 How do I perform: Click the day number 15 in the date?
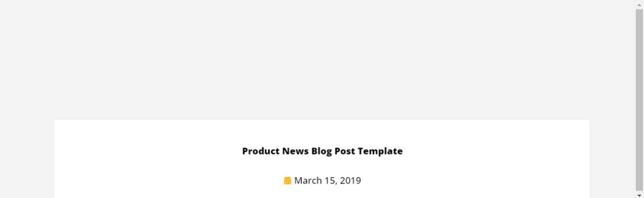tap(330, 180)
